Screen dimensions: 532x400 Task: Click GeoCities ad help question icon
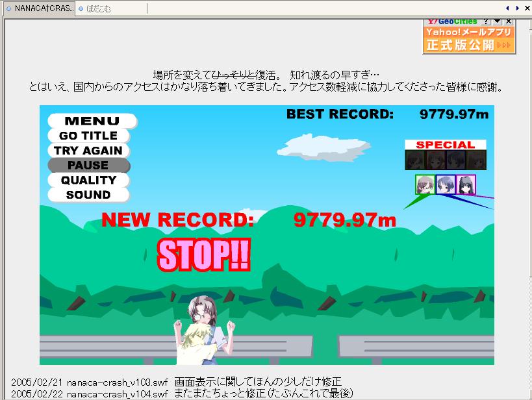tap(486, 21)
